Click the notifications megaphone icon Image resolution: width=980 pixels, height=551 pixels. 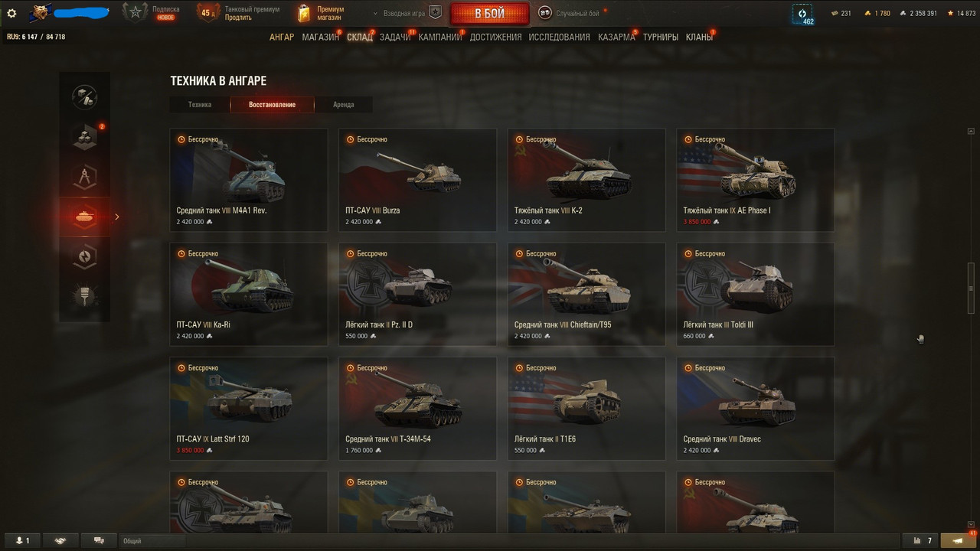tap(958, 540)
